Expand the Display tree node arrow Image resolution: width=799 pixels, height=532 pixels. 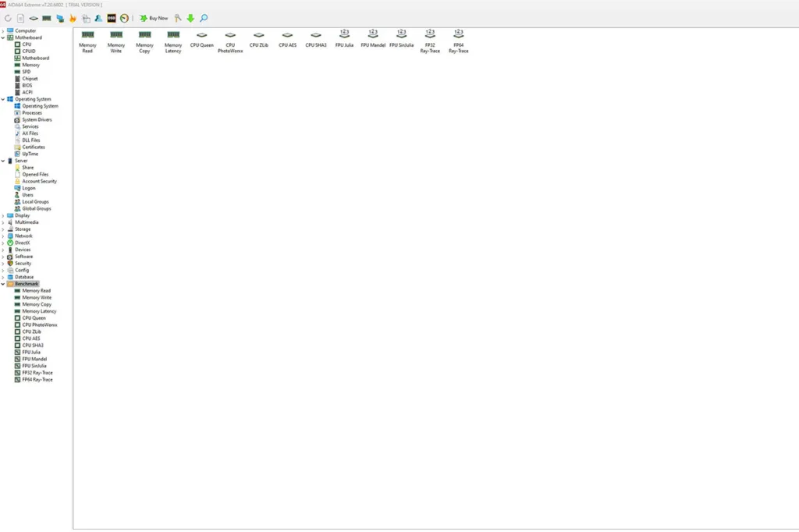tap(3, 215)
